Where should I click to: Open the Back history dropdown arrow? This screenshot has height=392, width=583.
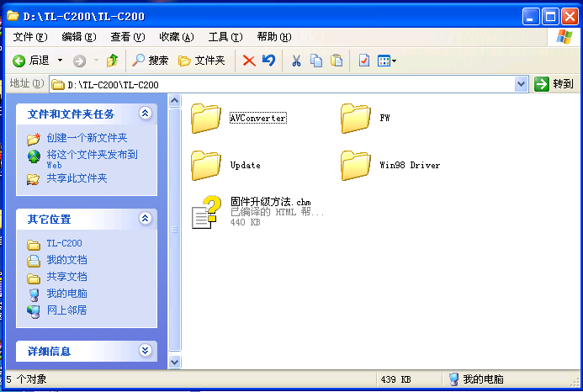60,61
